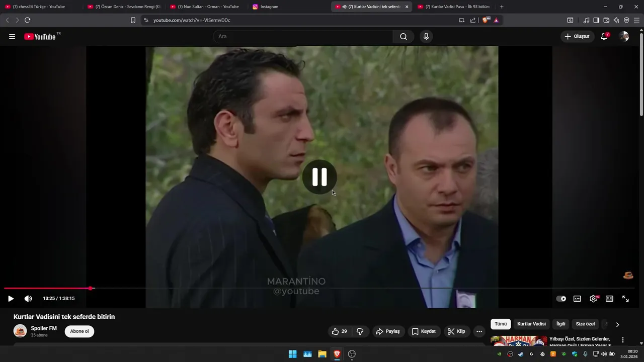Share this page from address bar
The height and width of the screenshot is (362, 644).
click(473, 20)
